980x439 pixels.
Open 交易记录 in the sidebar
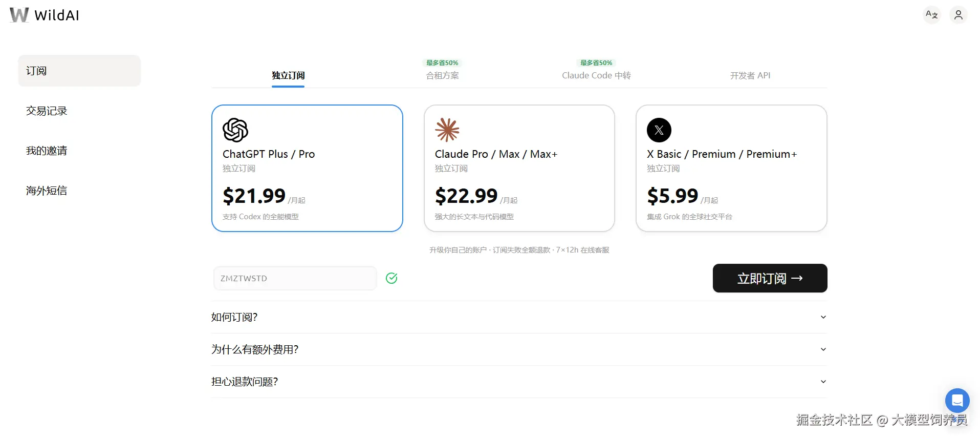pos(47,111)
